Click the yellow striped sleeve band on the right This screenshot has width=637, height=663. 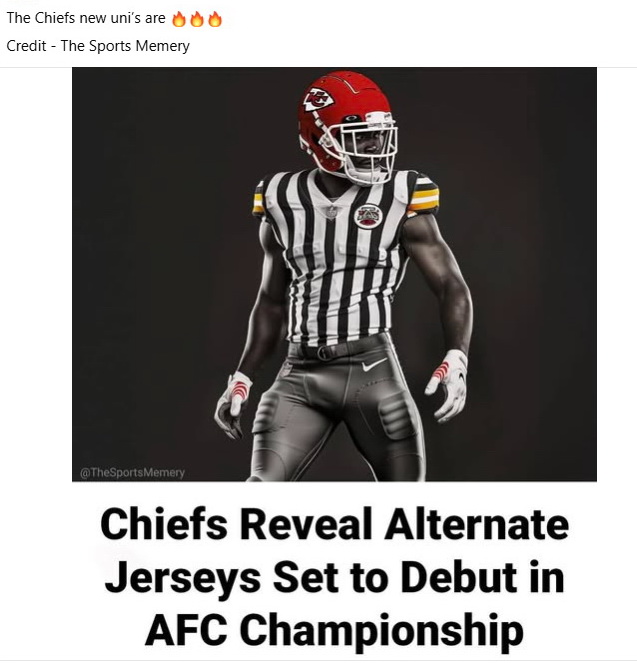click(423, 197)
